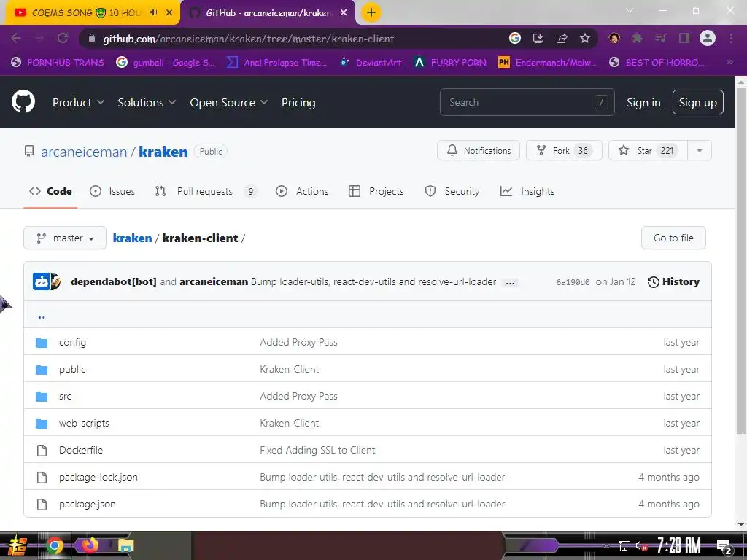Close the COEMS SONG tab

click(169, 12)
